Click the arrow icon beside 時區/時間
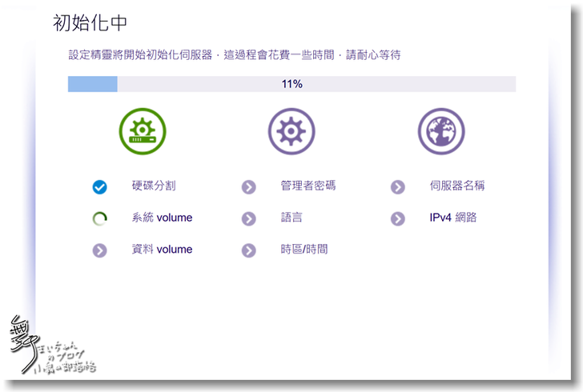This screenshot has height=392, width=583. (x=248, y=250)
